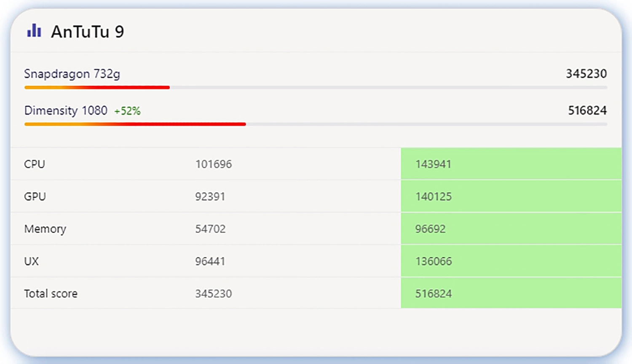Click the Total score row label
This screenshot has height=364, width=632.
point(51,294)
